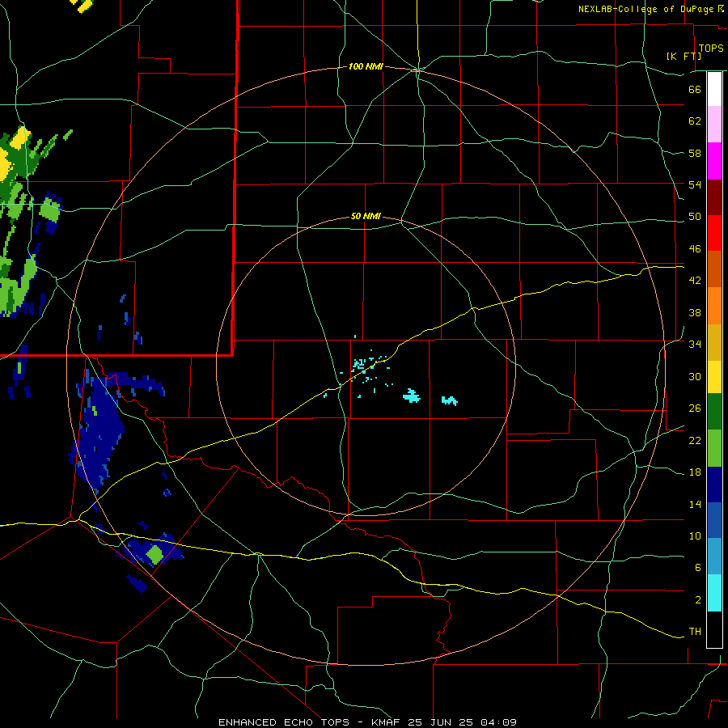Select the cyan legend swatch
Viewport: 728px width, 728px height.
click(714, 593)
